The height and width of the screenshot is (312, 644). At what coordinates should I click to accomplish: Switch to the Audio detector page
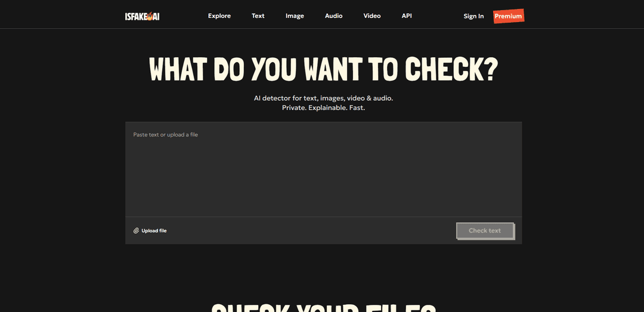click(333, 16)
